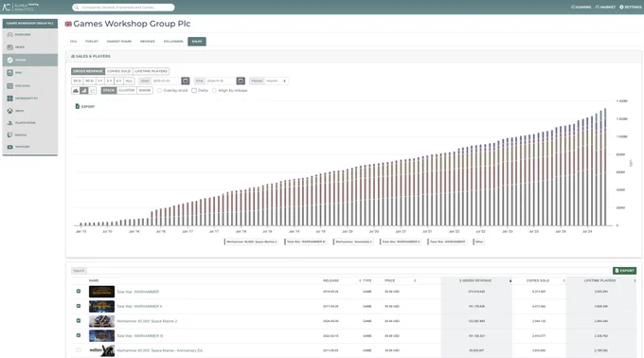Toggle Delta checkbox

pos(194,90)
